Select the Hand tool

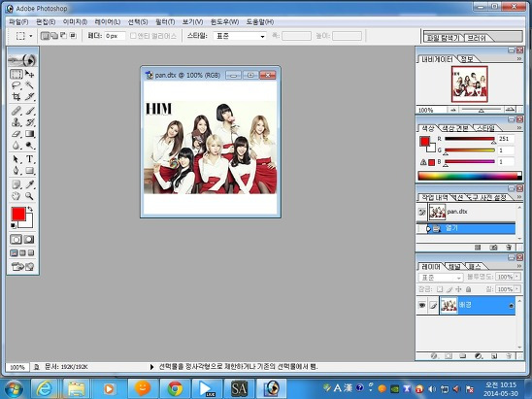click(16, 196)
